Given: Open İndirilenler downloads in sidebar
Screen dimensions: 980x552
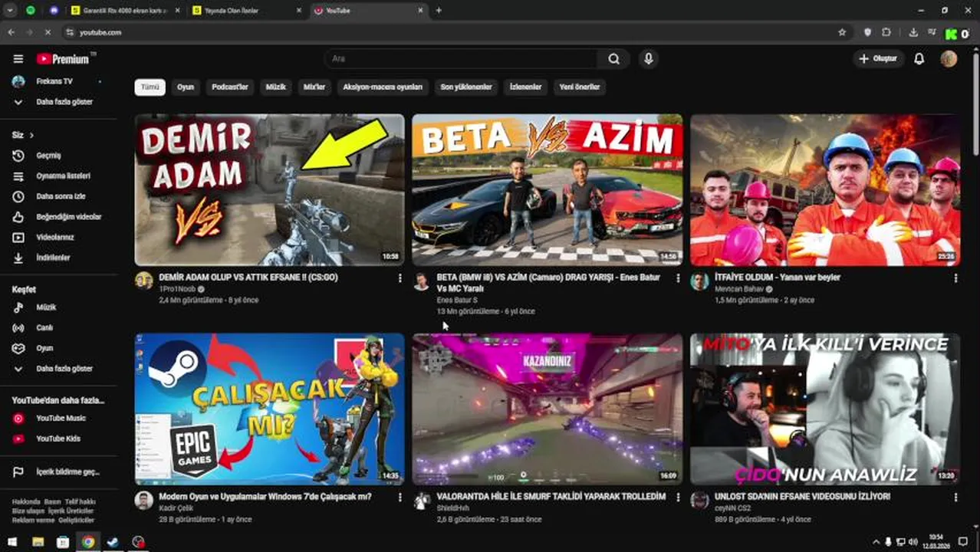Looking at the screenshot, I should tap(58, 258).
